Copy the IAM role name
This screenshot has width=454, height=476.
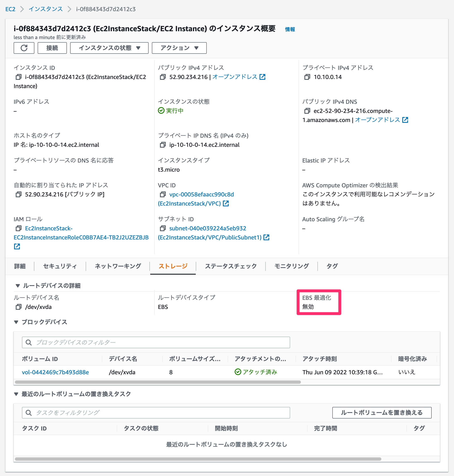(18, 228)
